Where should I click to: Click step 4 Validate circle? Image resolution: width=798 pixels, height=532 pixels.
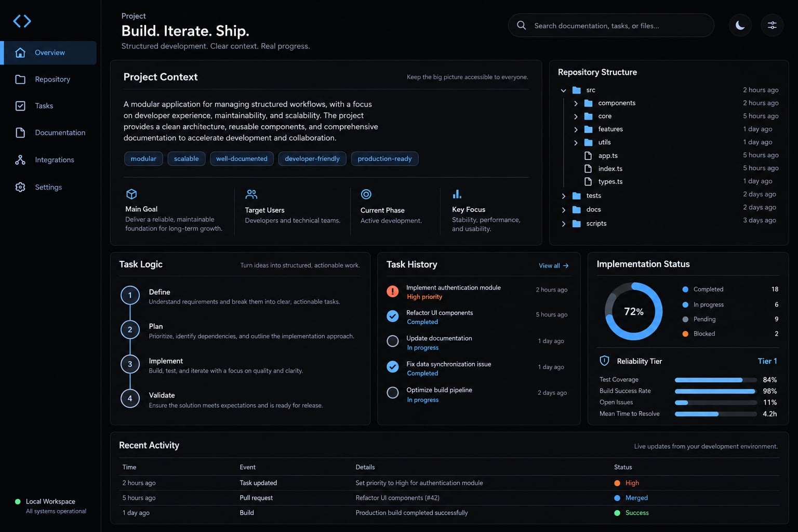(x=130, y=398)
